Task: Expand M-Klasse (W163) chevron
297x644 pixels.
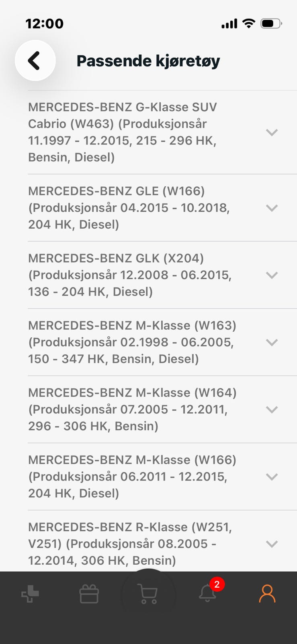Action: point(272,343)
